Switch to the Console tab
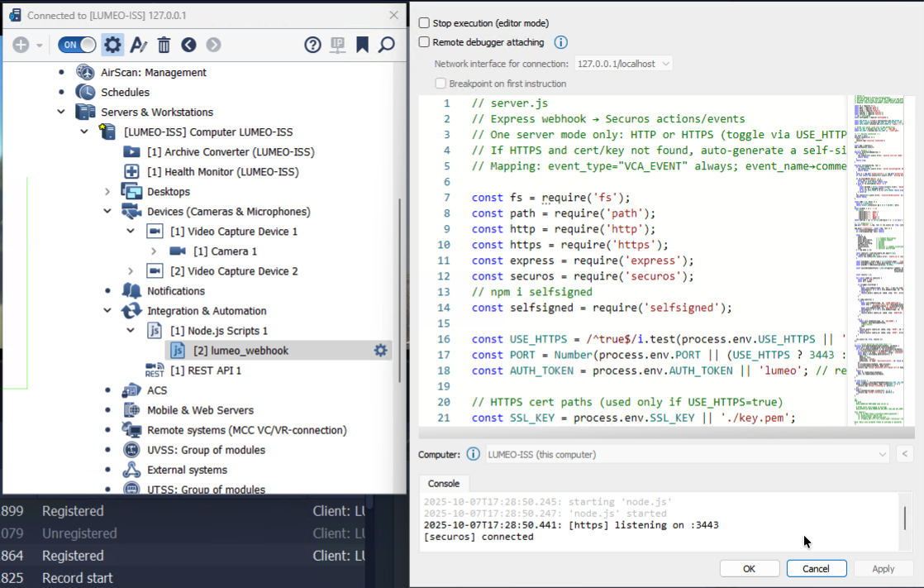This screenshot has height=588, width=924. (444, 483)
